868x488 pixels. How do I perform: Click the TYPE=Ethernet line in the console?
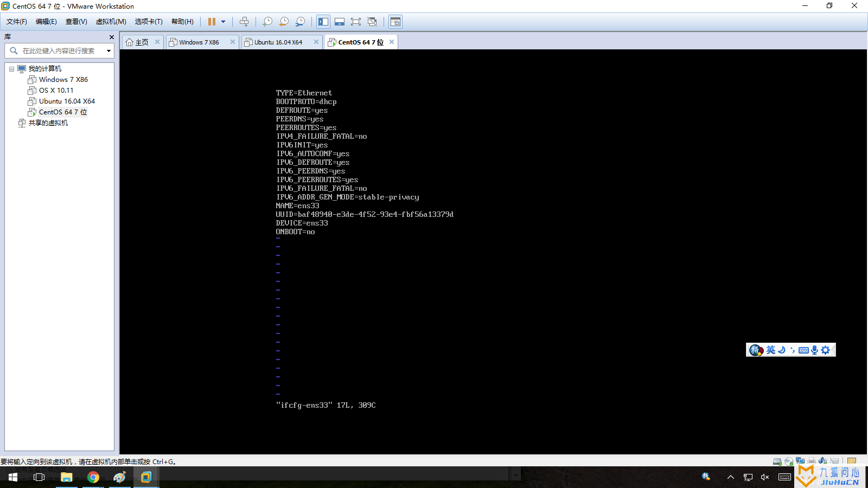coord(304,93)
